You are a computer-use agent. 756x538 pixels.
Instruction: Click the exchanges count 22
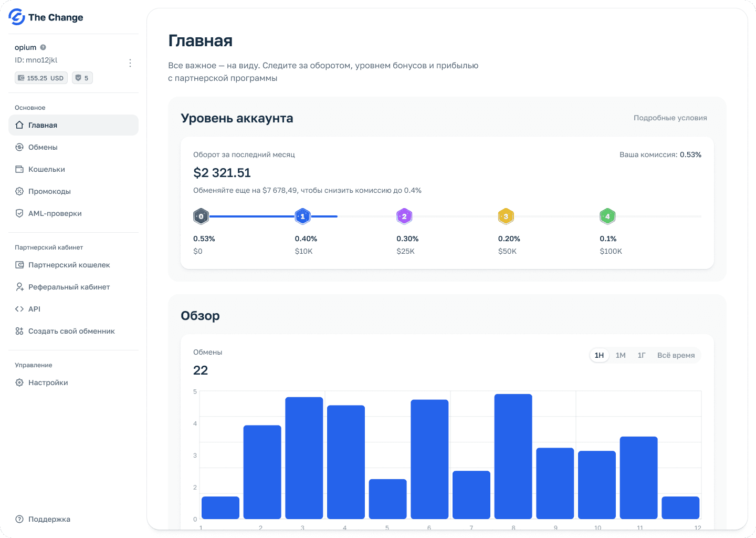pos(201,370)
